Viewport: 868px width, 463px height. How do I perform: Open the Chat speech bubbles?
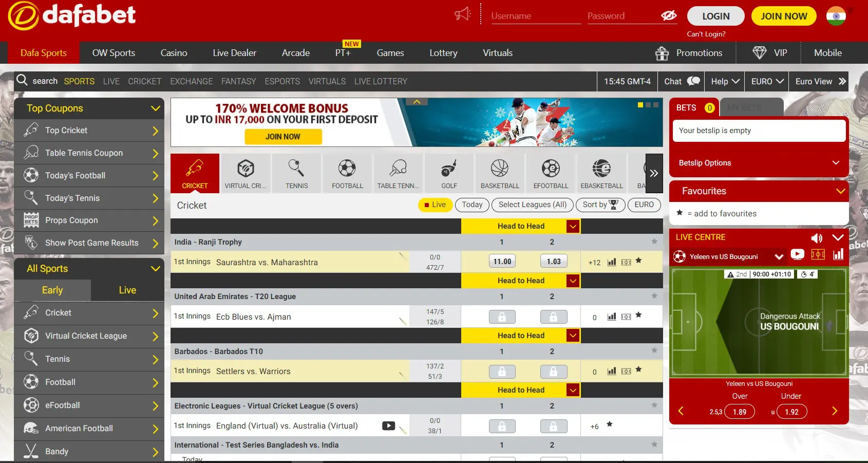point(693,81)
